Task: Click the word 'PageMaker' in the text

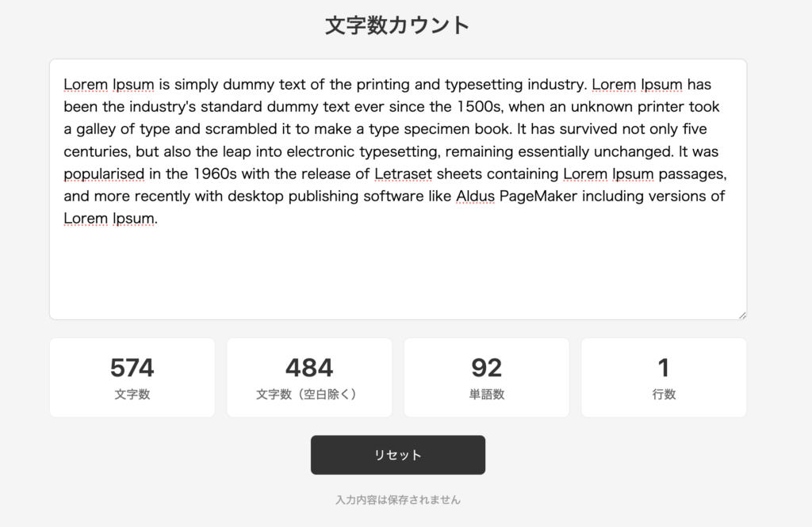Action: (538, 196)
